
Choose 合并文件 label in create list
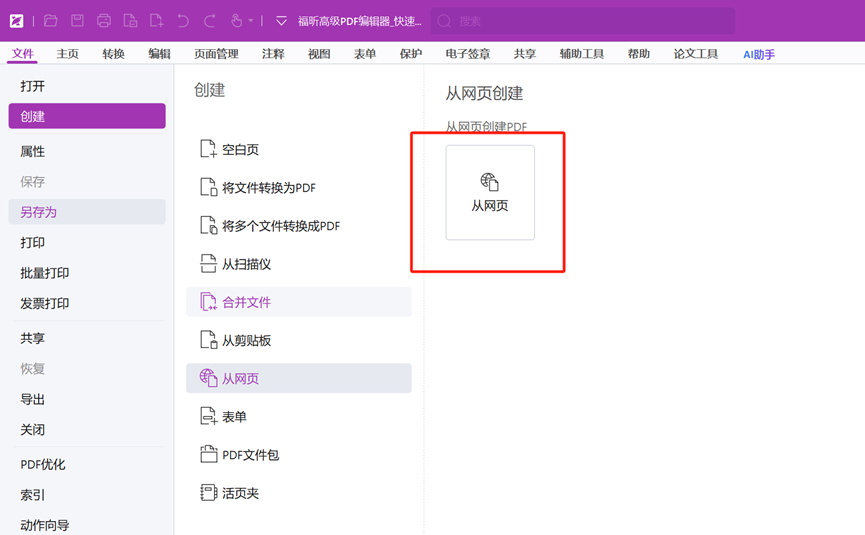(246, 302)
